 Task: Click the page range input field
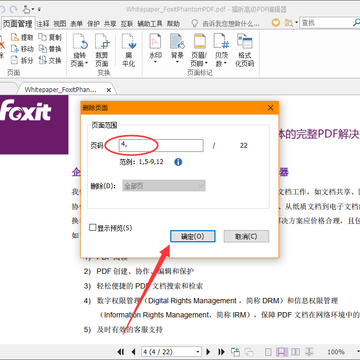pos(161,145)
